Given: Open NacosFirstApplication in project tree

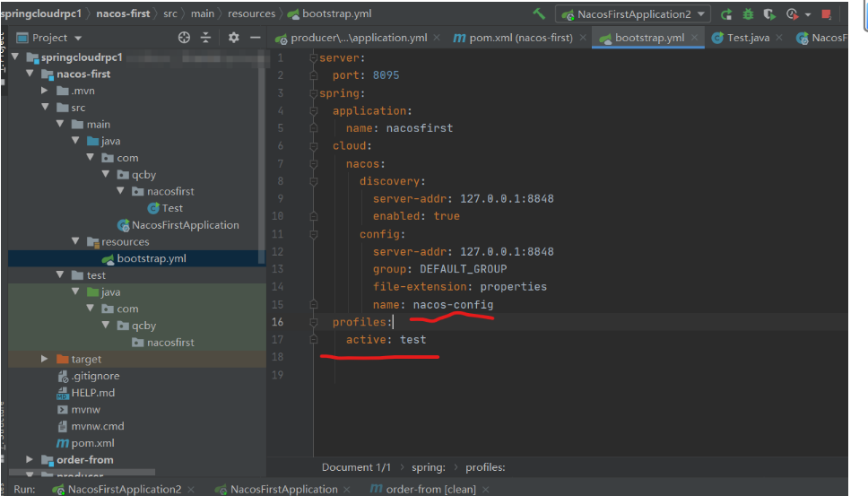Looking at the screenshot, I should [x=178, y=225].
